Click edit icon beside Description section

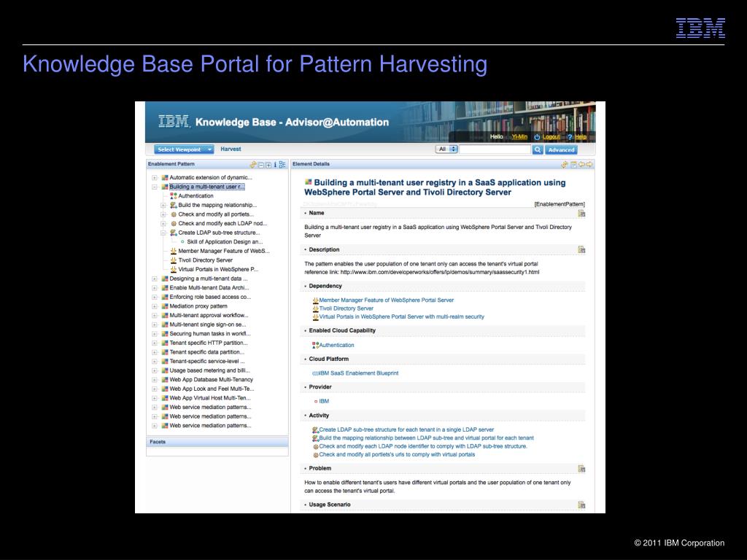(x=581, y=249)
